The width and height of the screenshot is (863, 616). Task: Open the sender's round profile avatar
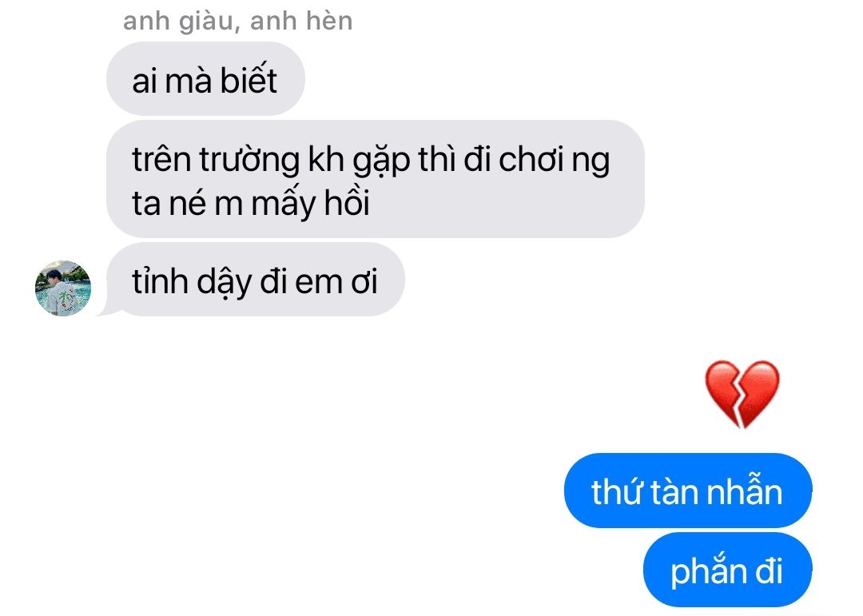[x=63, y=288]
